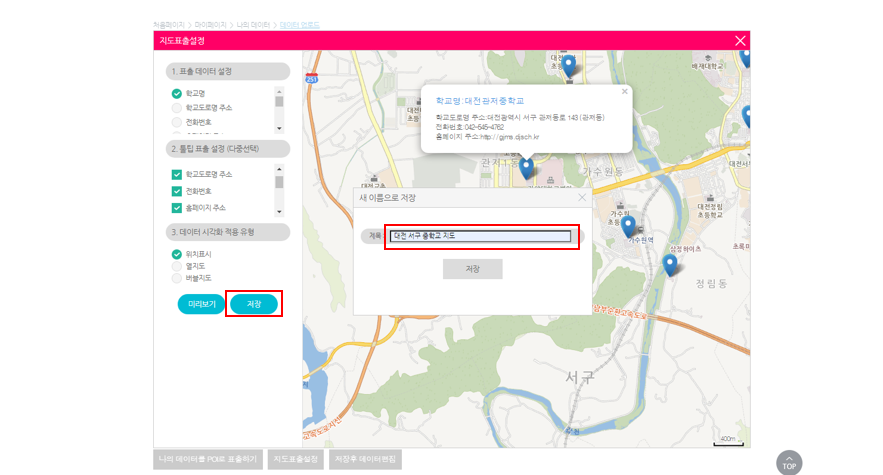Click the teal 저장 button in the left panel

(x=254, y=304)
